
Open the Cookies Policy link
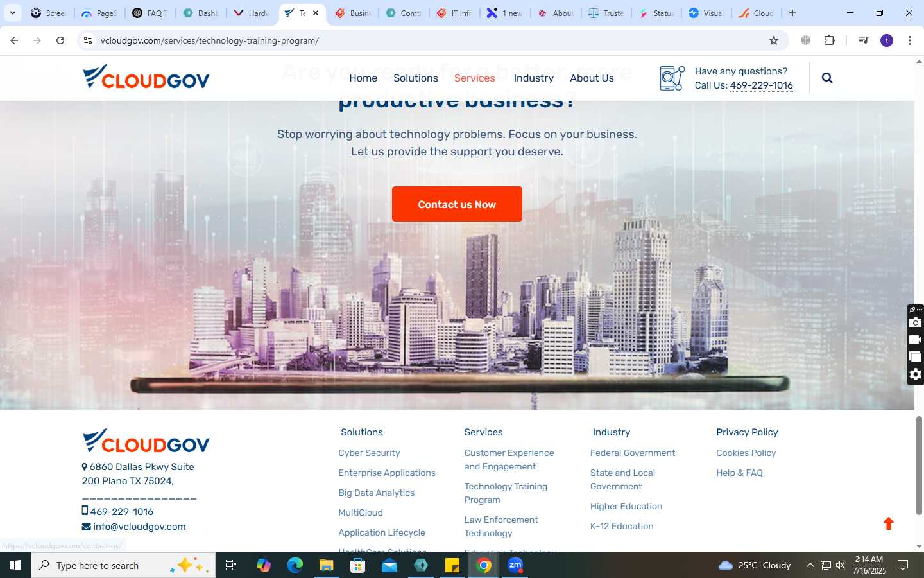coord(746,453)
